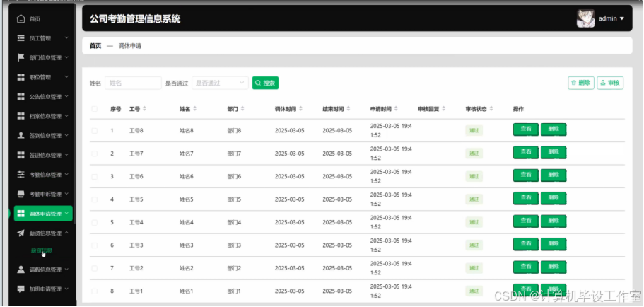The image size is (644, 307).
Task: Click the 加班申请管理 chat icon
Action: [21, 289]
